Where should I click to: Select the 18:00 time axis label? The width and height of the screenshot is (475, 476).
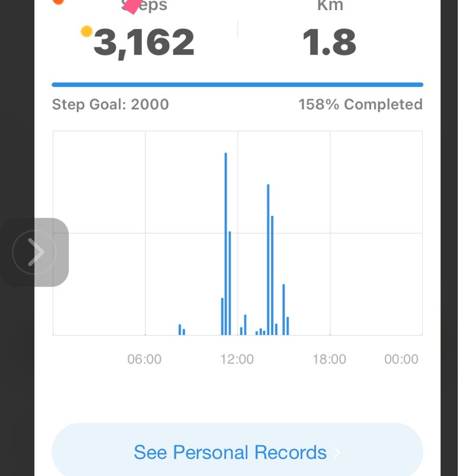[330, 360]
